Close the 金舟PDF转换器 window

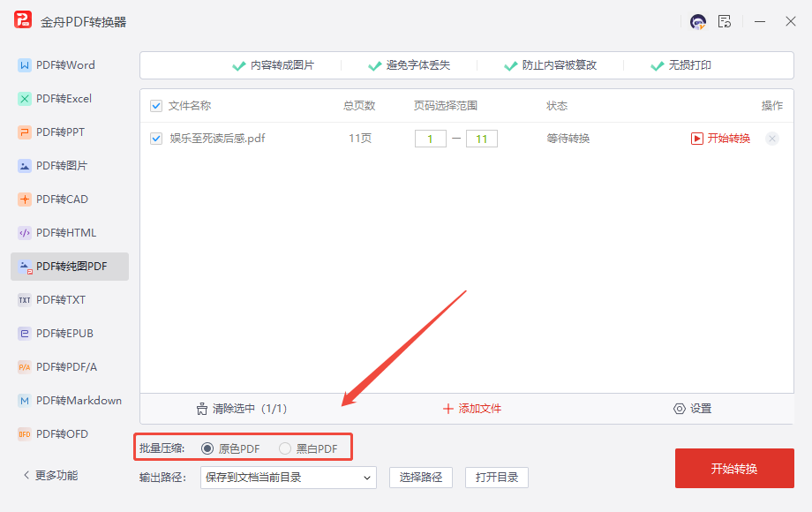point(790,22)
